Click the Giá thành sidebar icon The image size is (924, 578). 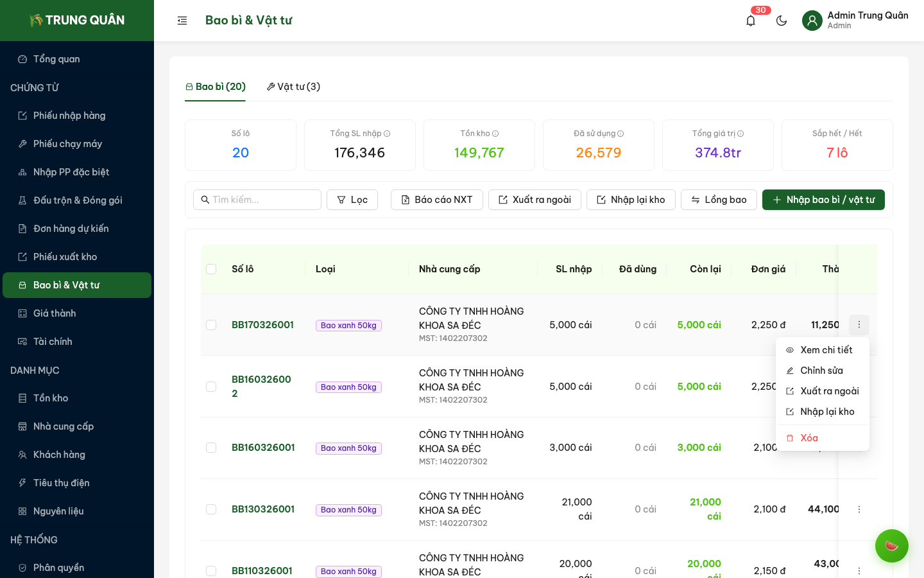22,313
